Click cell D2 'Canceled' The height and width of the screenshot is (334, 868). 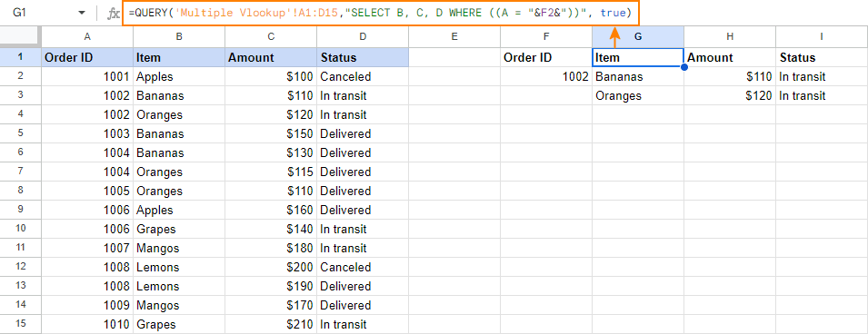pos(363,77)
